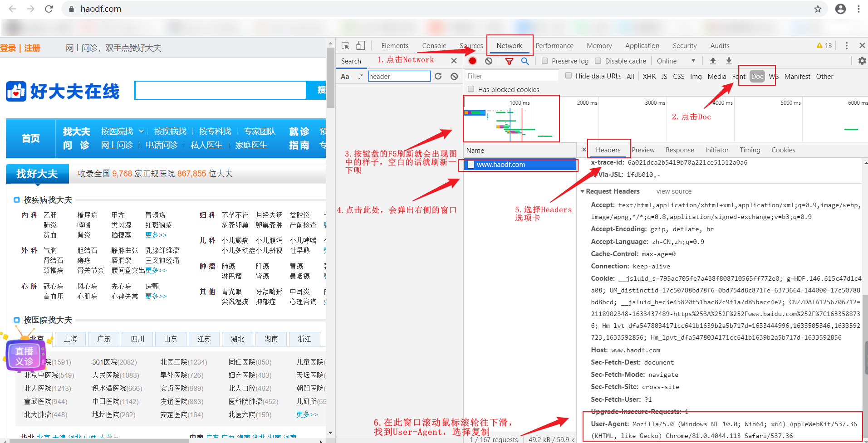This screenshot has height=443, width=868.
Task: Open the Online throttling dropdown
Action: point(676,61)
